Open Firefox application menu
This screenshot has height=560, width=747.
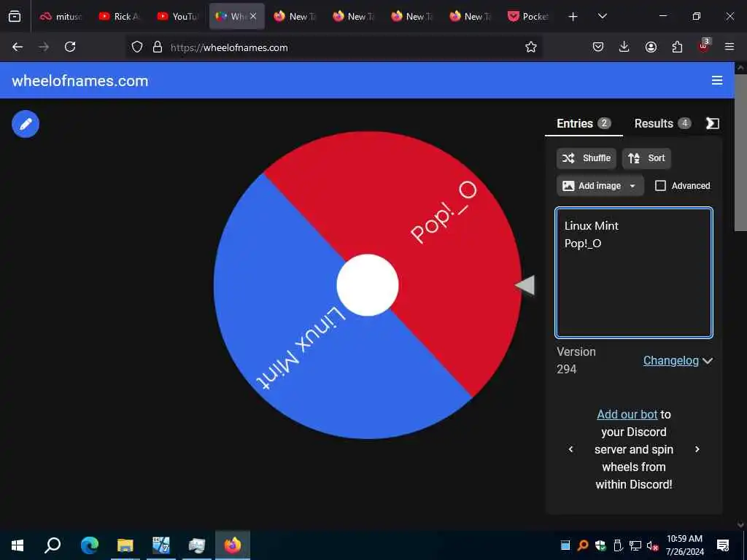click(x=729, y=47)
